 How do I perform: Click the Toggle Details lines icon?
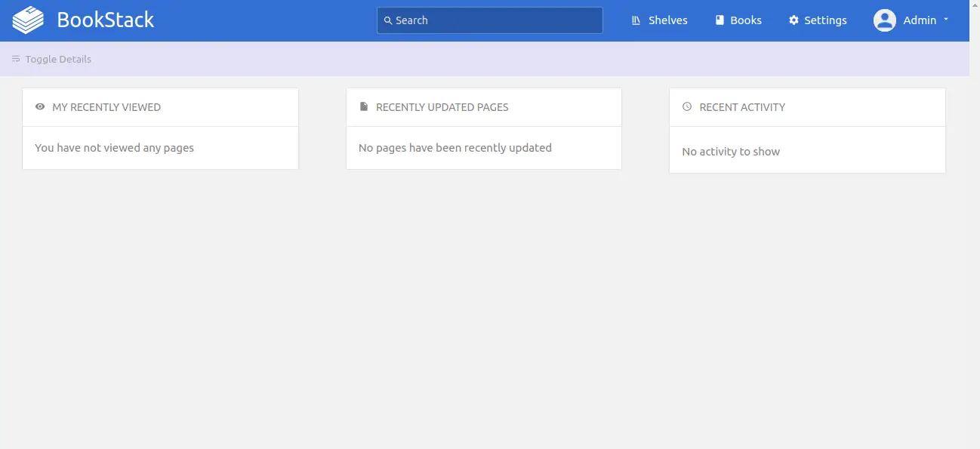[16, 59]
